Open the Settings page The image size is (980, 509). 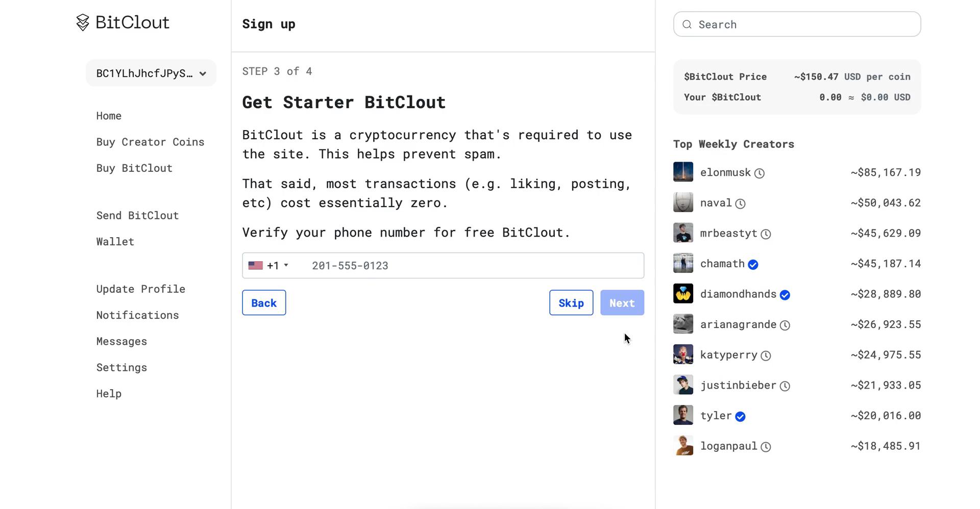[x=121, y=367]
